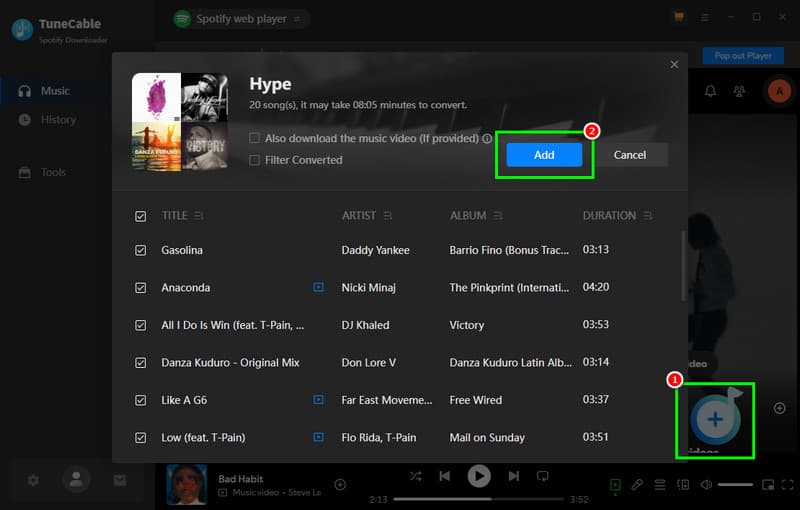Enable Also download the music video
The image size is (800, 510).
tap(254, 138)
